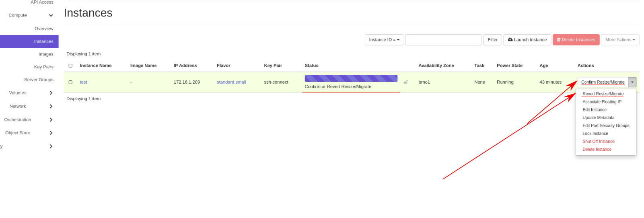Click the lock icon beside status bar
Screen dimensions: 644x218
[405, 82]
